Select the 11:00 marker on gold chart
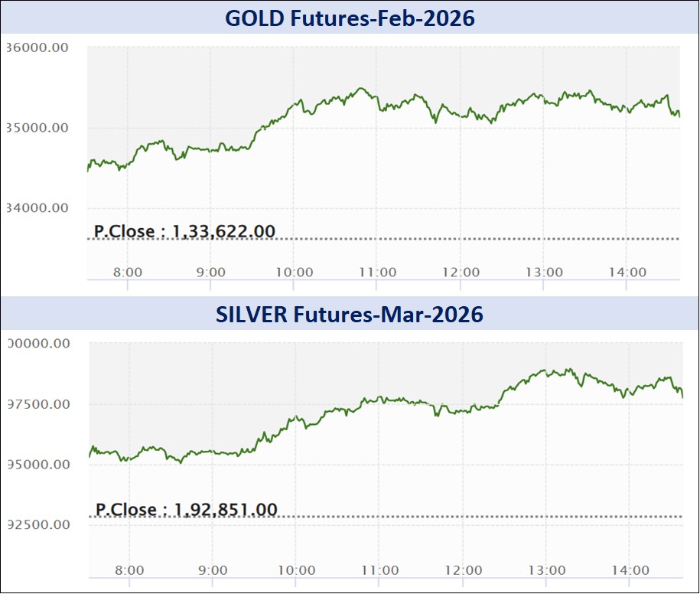This screenshot has width=700, height=594. [378, 273]
